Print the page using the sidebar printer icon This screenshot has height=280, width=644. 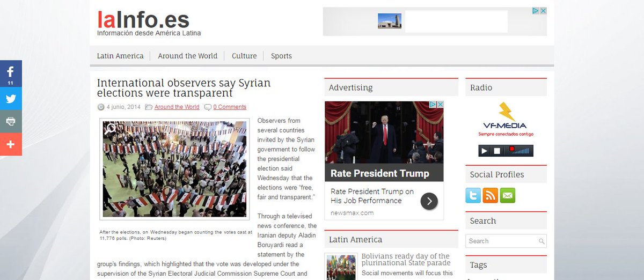11,121
